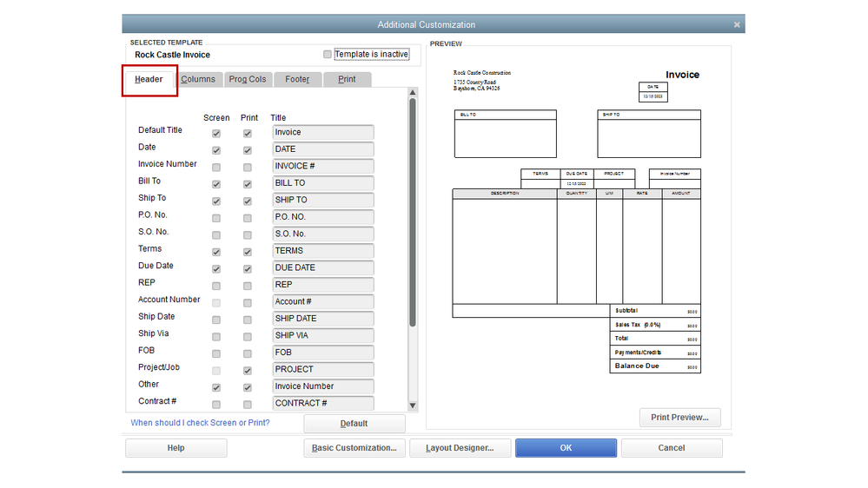Check Screen for S.O. No.

[x=216, y=235]
